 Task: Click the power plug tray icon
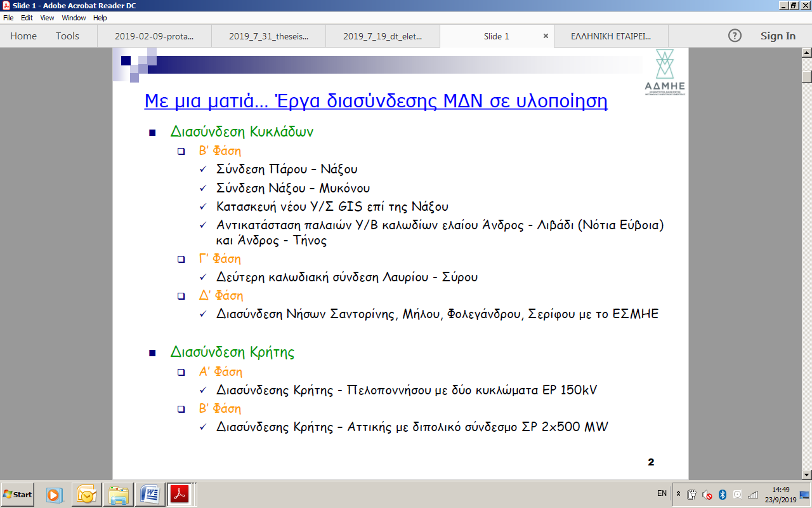click(x=692, y=494)
